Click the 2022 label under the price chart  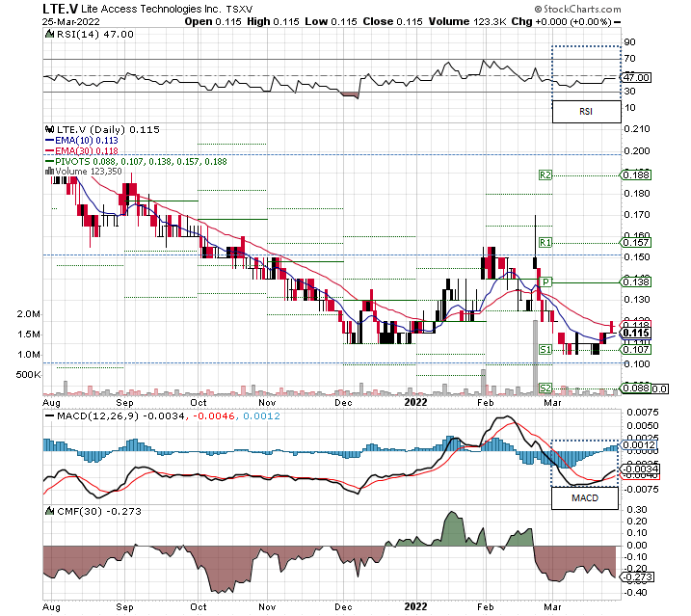[x=416, y=402]
